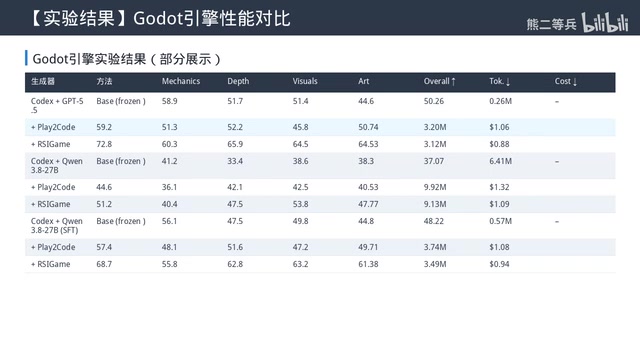Click the Codex + GPT-5.5 generator cell
The image size is (640, 360).
(57, 105)
